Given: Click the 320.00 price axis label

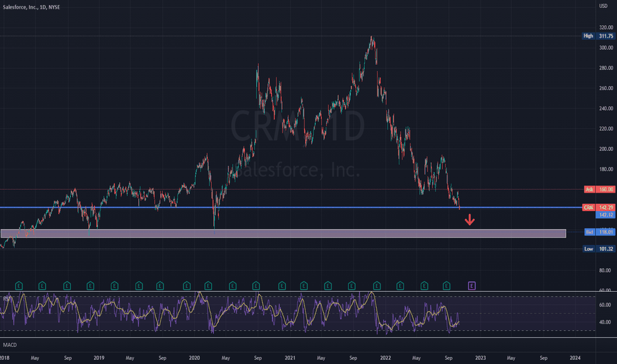Looking at the screenshot, I should [x=606, y=28].
